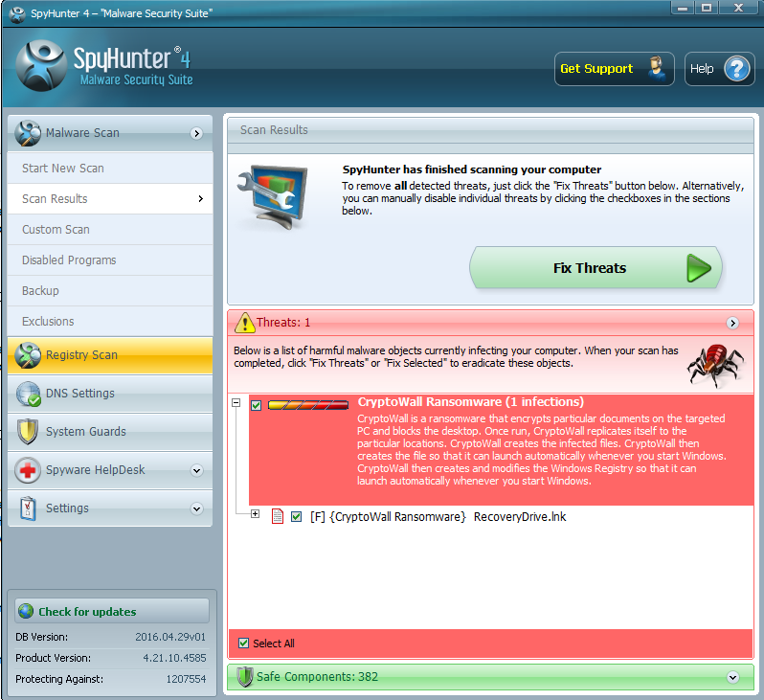Click Check for updates
This screenshot has height=700, width=764.
tap(112, 611)
